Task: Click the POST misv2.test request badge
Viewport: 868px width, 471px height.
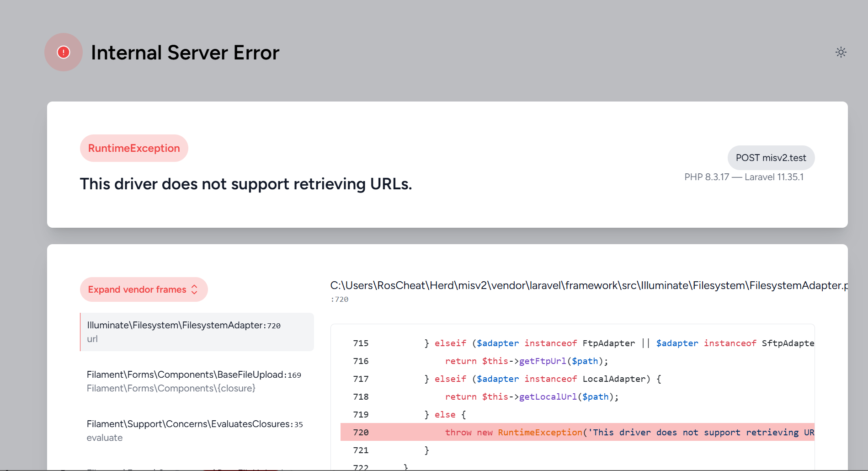Action: pos(771,158)
